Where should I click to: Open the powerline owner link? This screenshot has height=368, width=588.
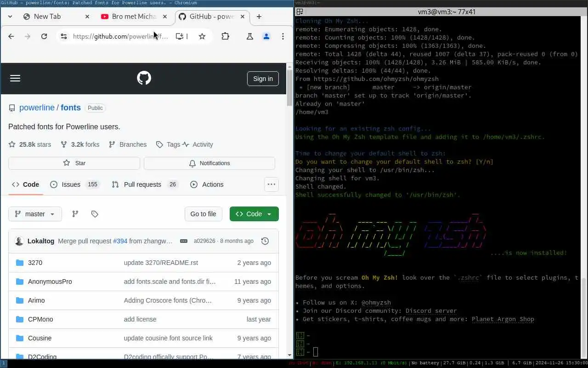coord(37,108)
